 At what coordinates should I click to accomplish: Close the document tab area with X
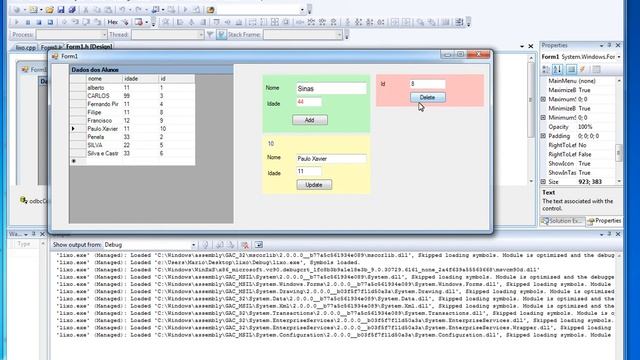(531, 47)
